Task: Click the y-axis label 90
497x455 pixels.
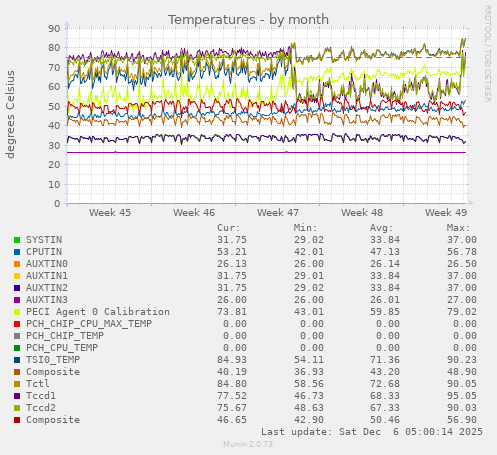Action: point(54,28)
